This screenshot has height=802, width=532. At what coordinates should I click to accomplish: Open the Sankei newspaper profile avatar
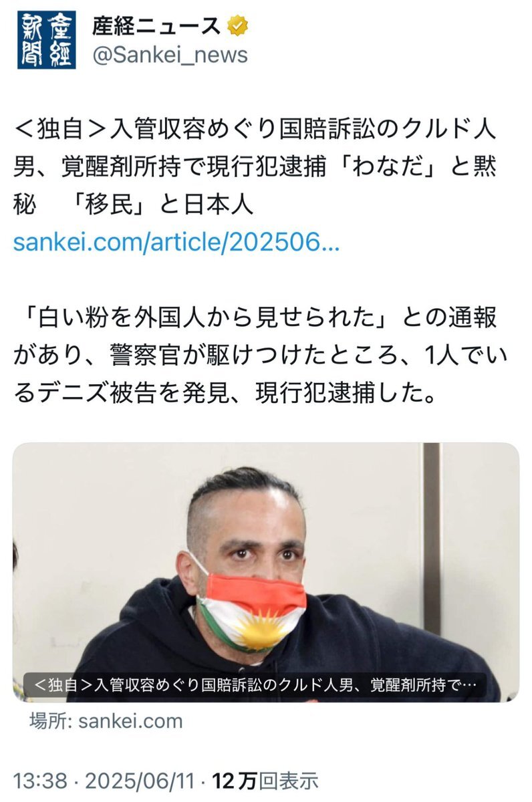pos(47,39)
